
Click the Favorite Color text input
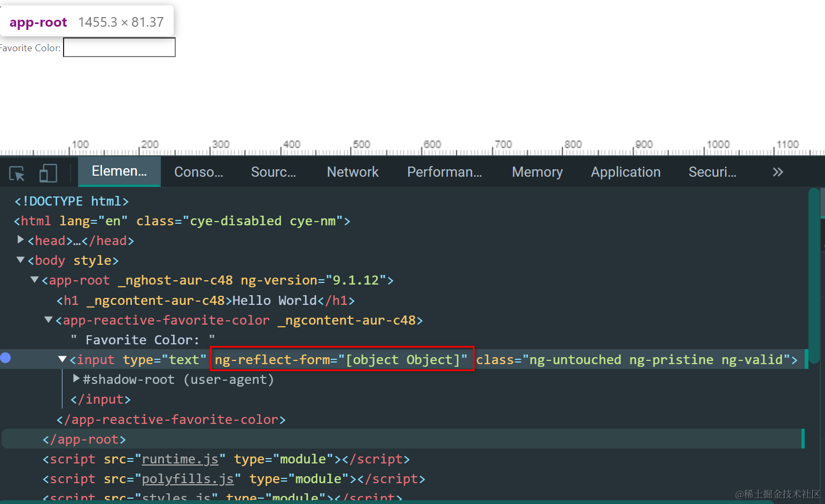pos(120,47)
